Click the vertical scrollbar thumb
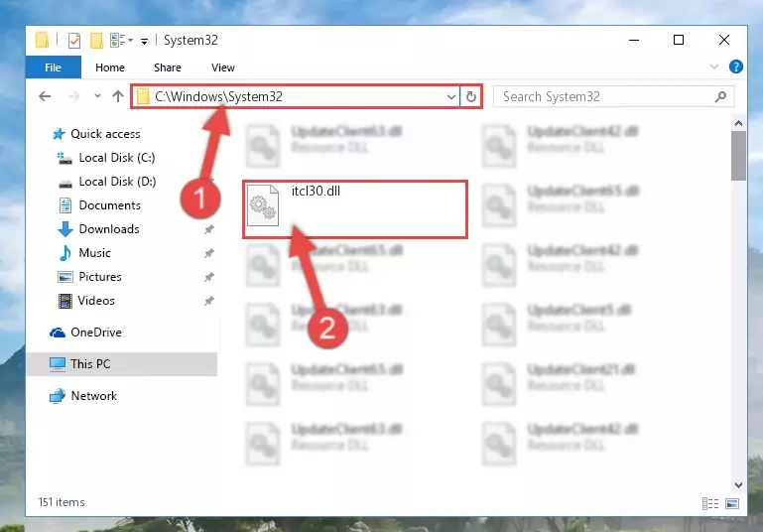Screen dimensions: 763x532 [738, 156]
